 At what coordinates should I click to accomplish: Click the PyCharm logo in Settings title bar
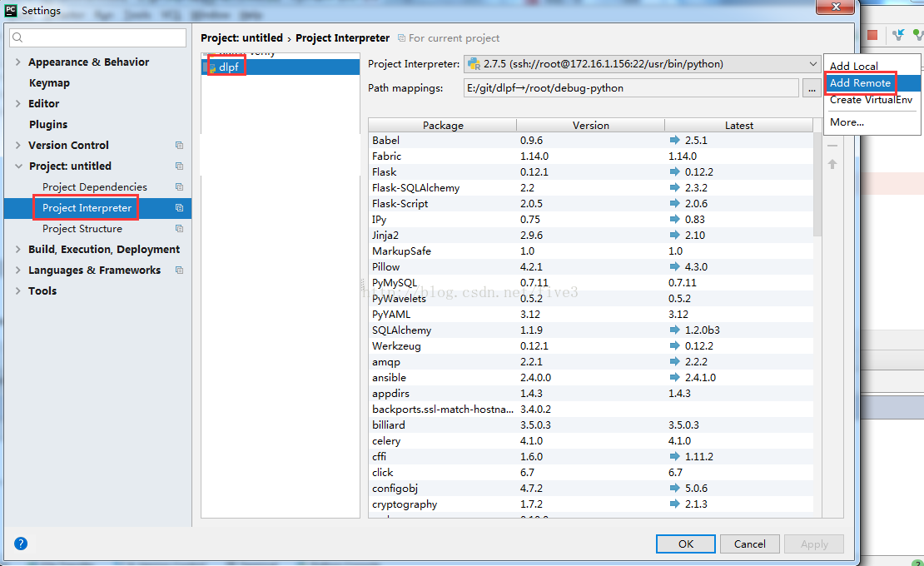[x=11, y=10]
